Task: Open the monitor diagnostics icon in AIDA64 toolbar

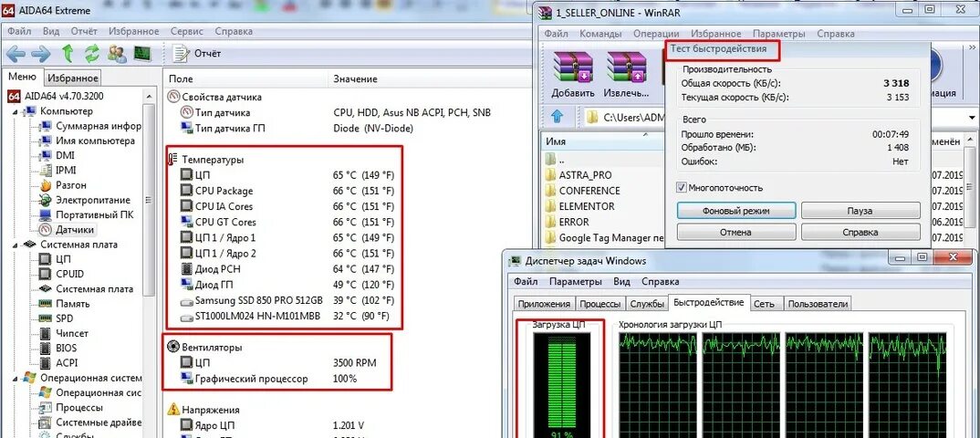Action: [142, 54]
